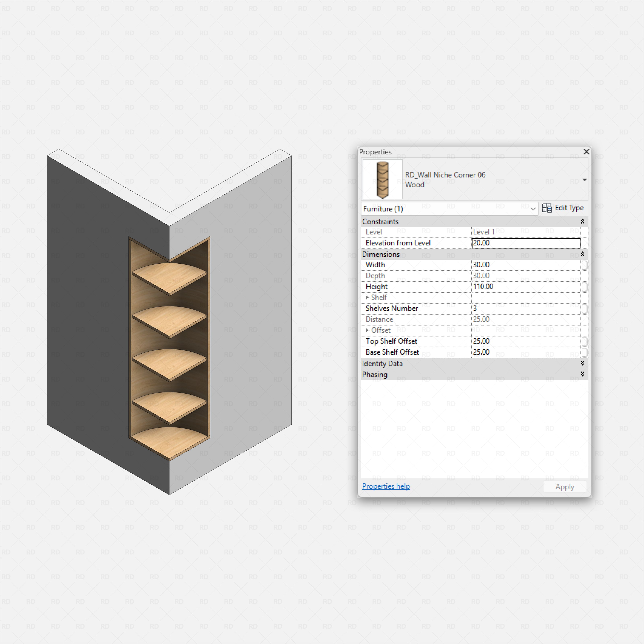This screenshot has width=644, height=644.
Task: Open the Edit Type dialog
Action: click(568, 208)
